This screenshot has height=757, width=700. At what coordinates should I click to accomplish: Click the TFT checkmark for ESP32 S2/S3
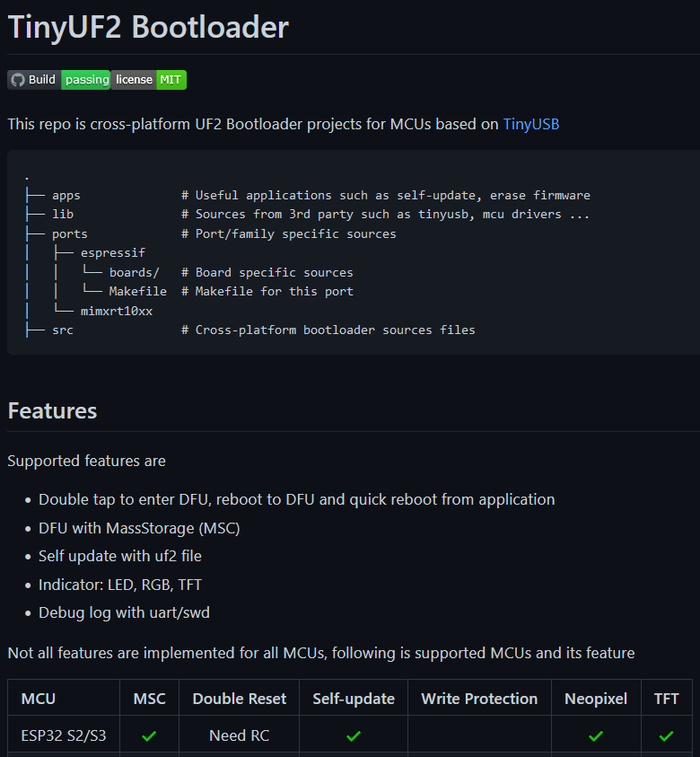coord(666,735)
